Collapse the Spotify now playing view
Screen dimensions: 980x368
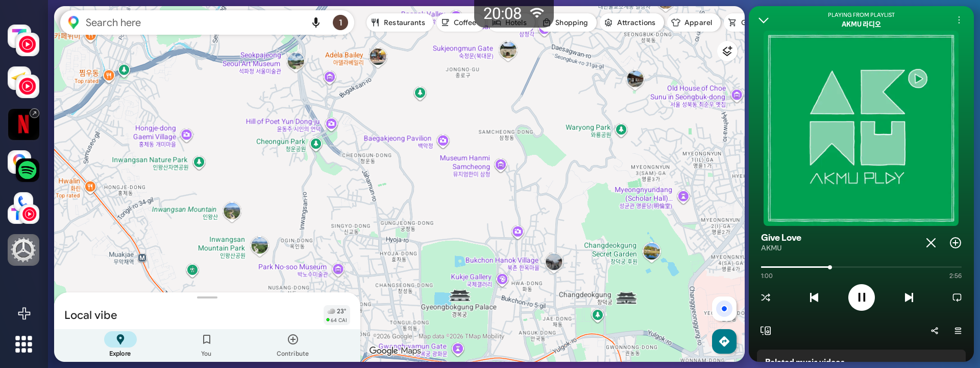coord(764,20)
